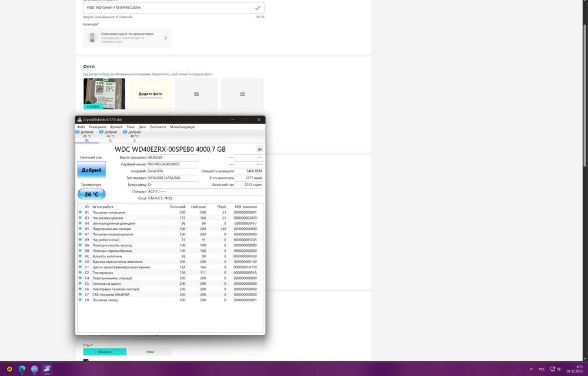Viewport: 588px width, 376px height.
Task: Select the Нове condition option
Action: tap(150, 352)
